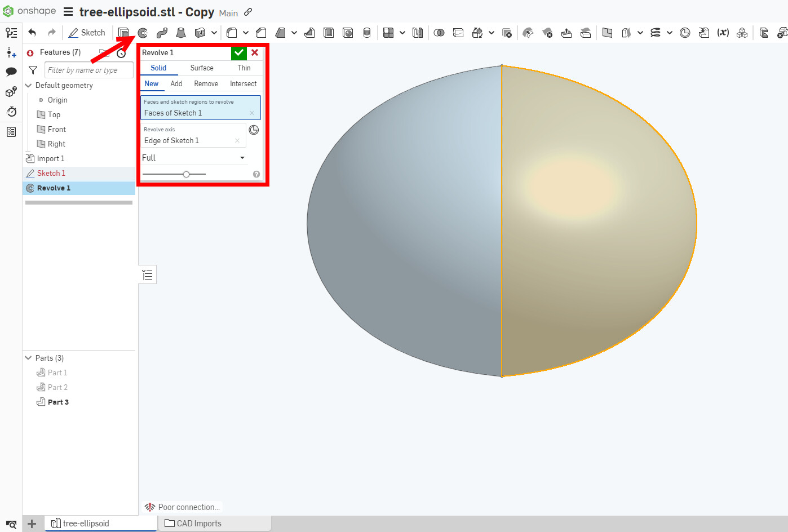Open the Variable tool (x)

723,32
